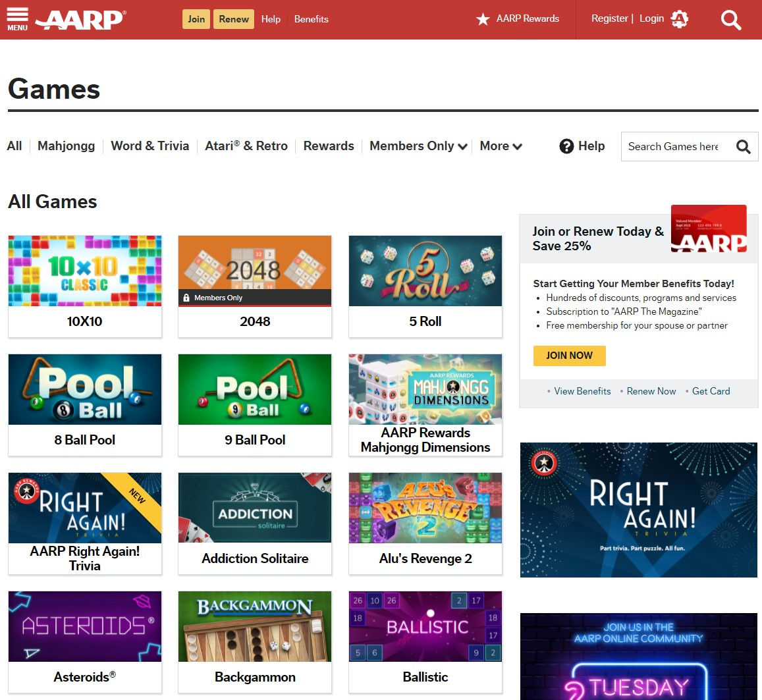This screenshot has width=762, height=700.
Task: Click AARP Rewards Mahjongg Dimensions title
Action: tap(425, 440)
